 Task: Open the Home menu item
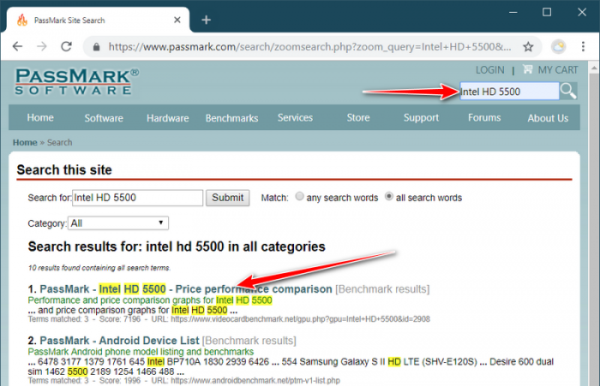40,118
